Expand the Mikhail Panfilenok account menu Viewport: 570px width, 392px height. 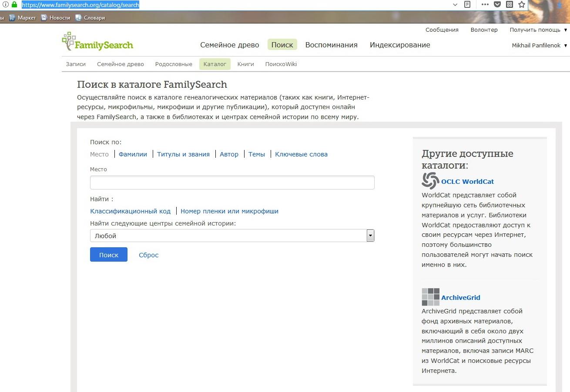(540, 45)
